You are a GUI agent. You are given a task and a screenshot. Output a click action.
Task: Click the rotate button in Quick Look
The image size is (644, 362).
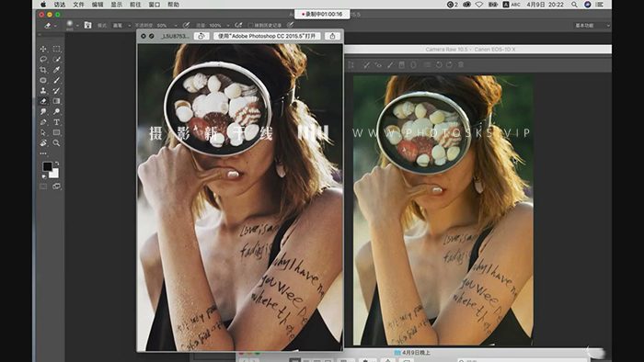tap(201, 36)
